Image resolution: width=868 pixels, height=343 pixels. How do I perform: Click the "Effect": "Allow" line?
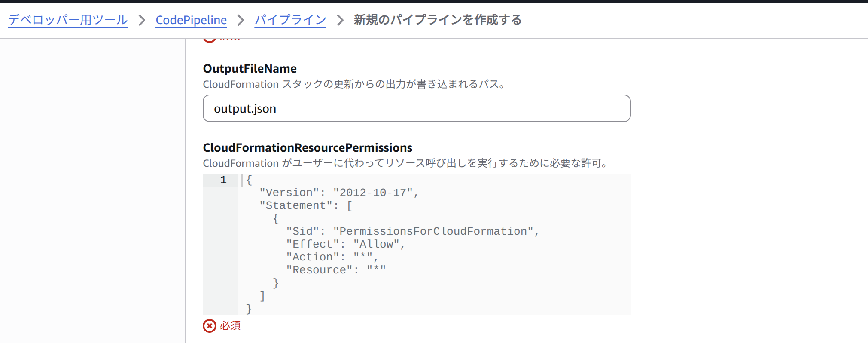coord(345,244)
